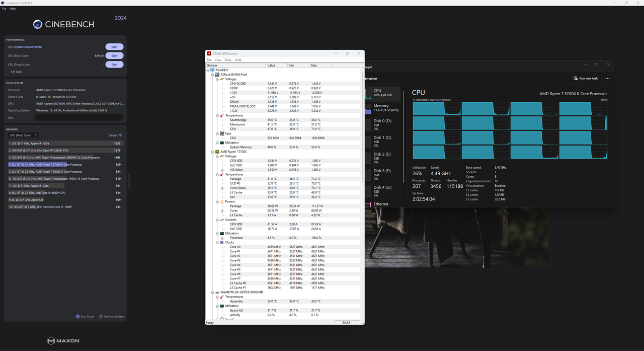Image resolution: width=644 pixels, height=351 pixels.
Task: Select Disk 4 (G:) in Task Manager
Action: (x=382, y=191)
